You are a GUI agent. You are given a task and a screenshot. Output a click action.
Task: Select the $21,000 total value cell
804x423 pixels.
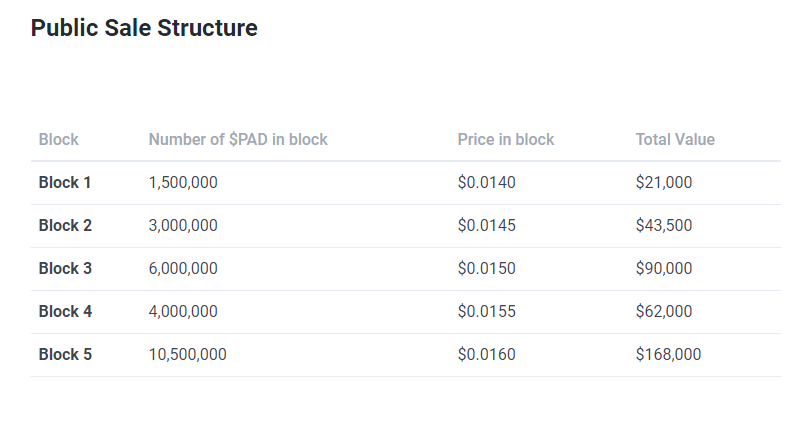(664, 183)
